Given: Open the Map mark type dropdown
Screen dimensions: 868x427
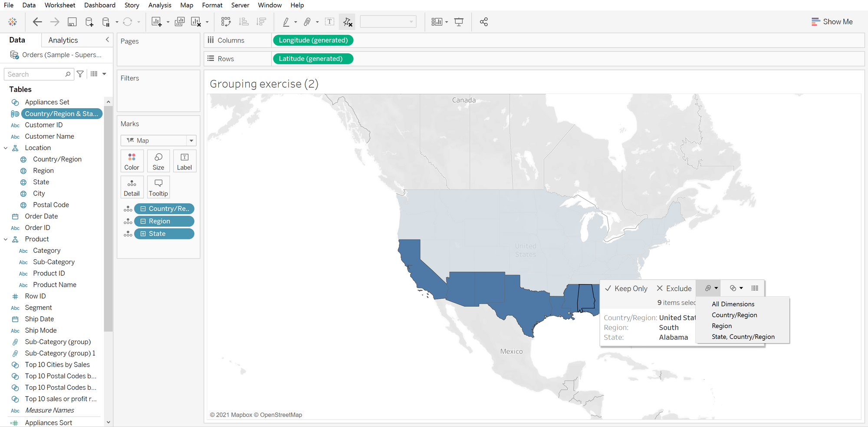Looking at the screenshot, I should click(x=191, y=140).
